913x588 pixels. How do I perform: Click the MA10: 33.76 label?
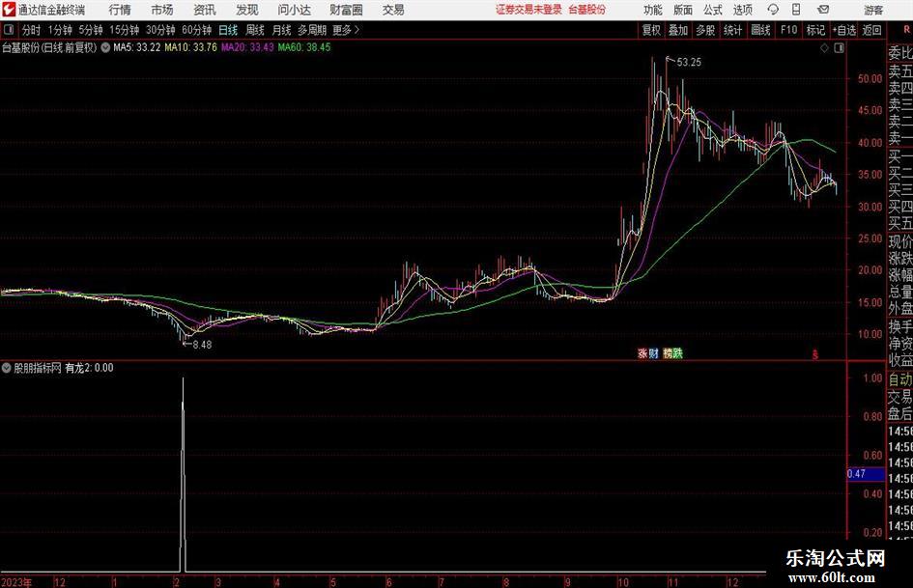click(x=191, y=47)
